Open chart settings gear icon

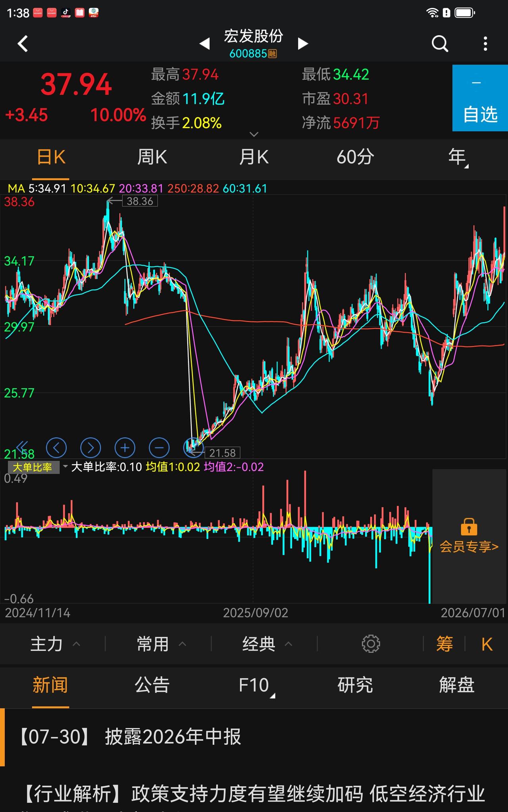pyautogui.click(x=371, y=644)
